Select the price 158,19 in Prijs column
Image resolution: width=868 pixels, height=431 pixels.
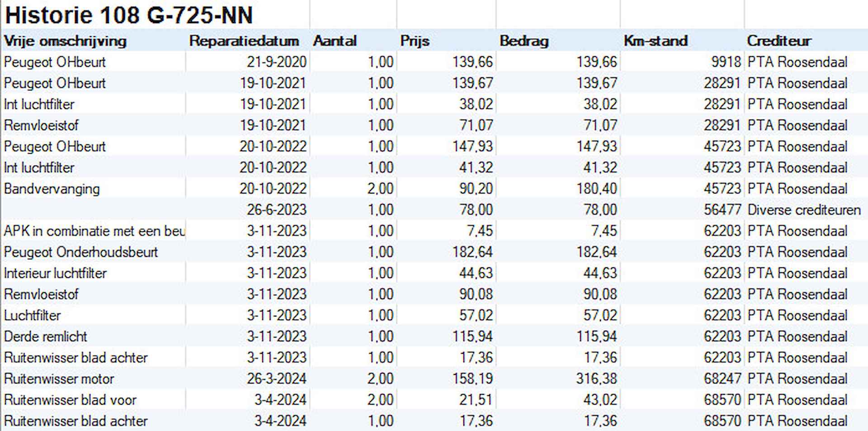pos(472,379)
